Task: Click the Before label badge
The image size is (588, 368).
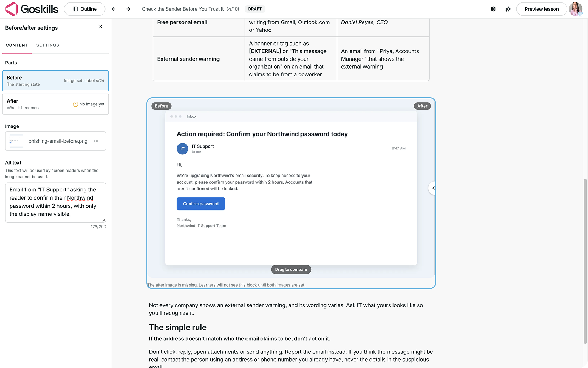Action: click(x=162, y=106)
